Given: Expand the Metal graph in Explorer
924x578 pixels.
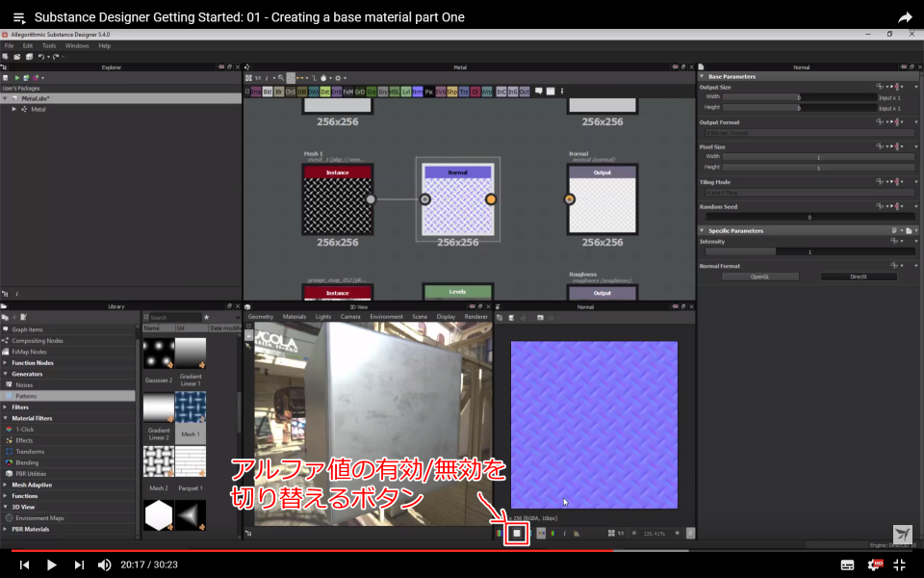Looking at the screenshot, I should point(14,109).
